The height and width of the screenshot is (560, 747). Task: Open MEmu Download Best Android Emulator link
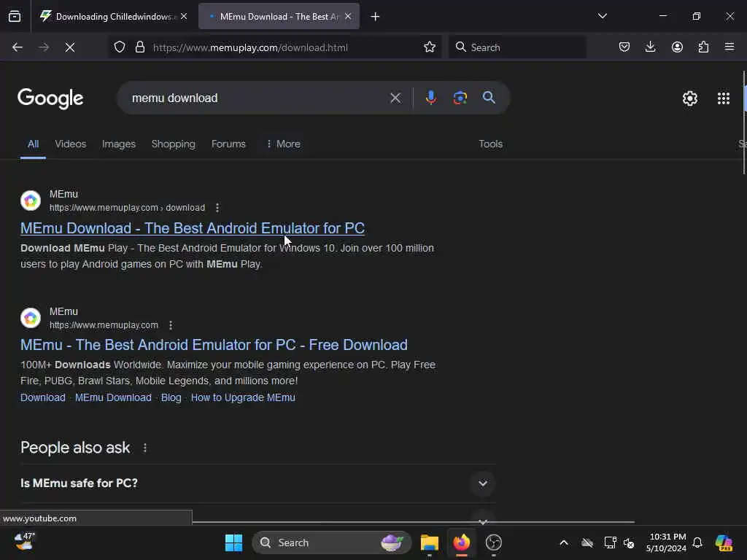[x=193, y=228]
